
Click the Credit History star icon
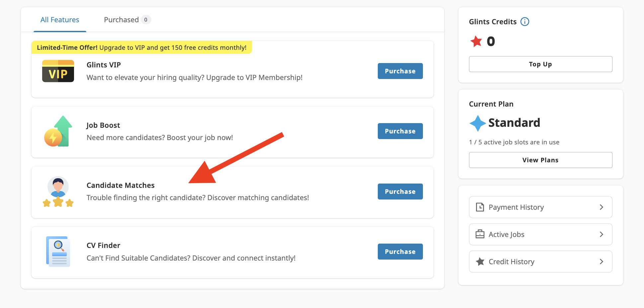tap(480, 261)
